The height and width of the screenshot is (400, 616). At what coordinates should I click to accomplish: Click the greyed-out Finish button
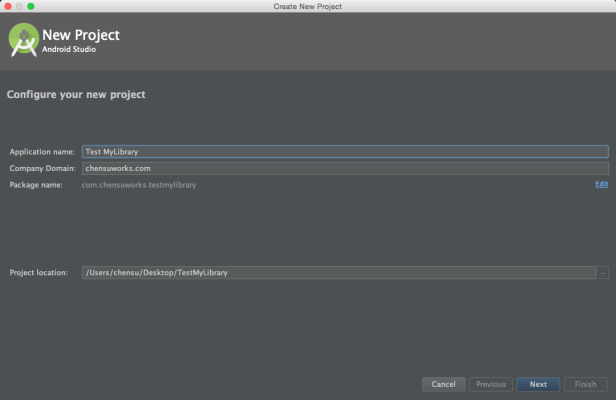coord(586,384)
